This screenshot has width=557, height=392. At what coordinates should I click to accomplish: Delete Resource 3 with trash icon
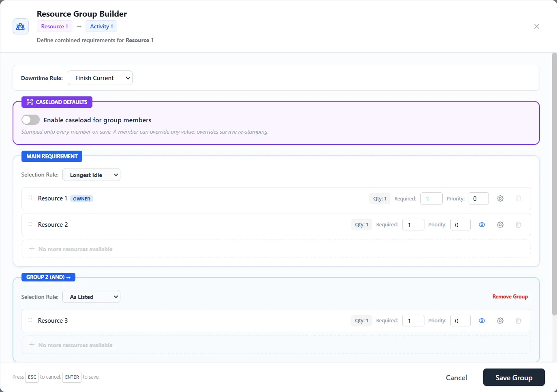click(x=518, y=321)
